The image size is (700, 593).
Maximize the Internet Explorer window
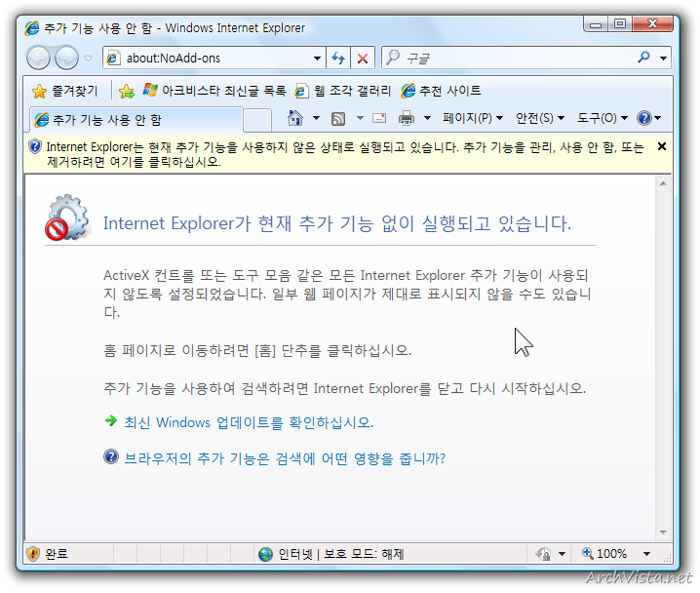(x=620, y=24)
